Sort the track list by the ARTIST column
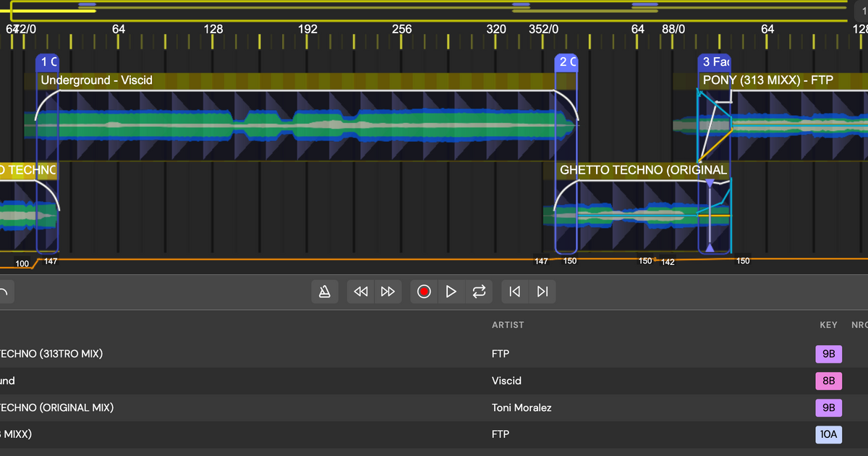Viewport: 868px width, 456px height. click(x=508, y=325)
